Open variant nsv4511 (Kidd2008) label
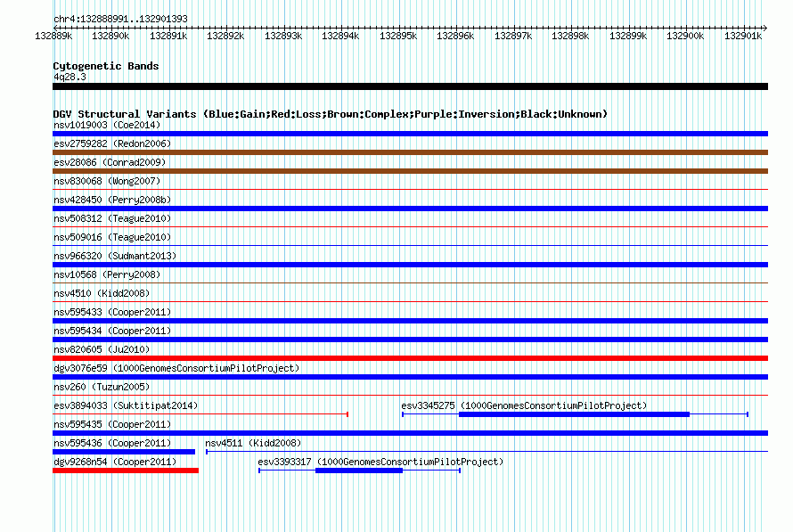 253,443
